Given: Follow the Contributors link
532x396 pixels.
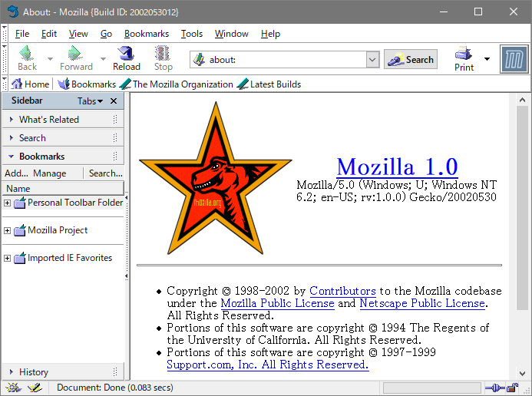Looking at the screenshot, I should (x=342, y=291).
